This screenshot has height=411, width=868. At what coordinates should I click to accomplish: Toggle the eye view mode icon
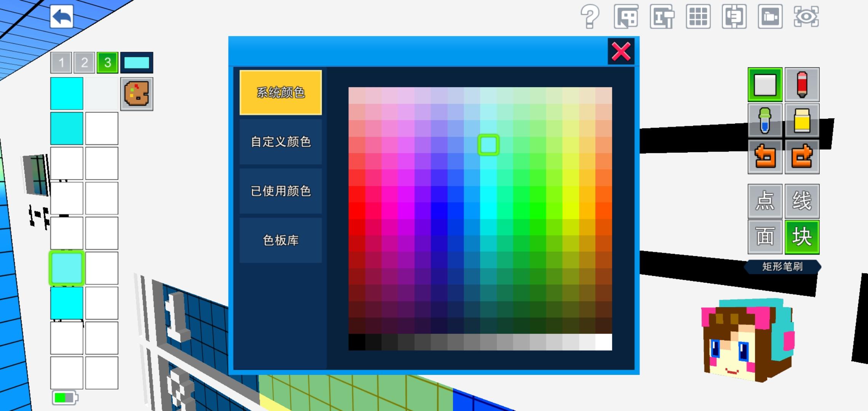coord(806,17)
